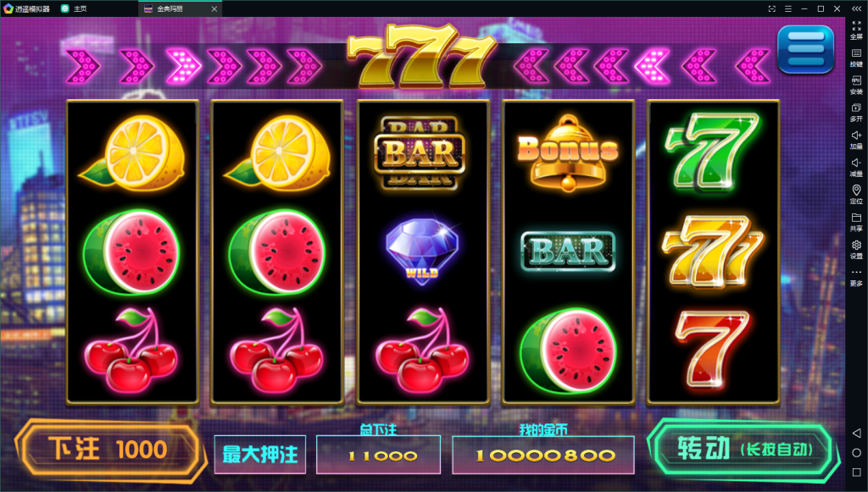Image resolution: width=868 pixels, height=492 pixels.
Task: Tap the Android back triangle button
Action: [x=856, y=433]
